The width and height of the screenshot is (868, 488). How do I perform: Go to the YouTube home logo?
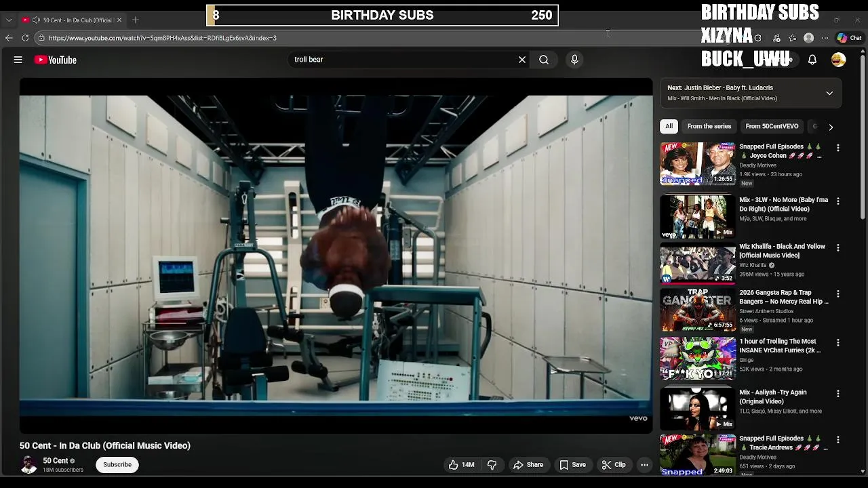pyautogui.click(x=56, y=60)
